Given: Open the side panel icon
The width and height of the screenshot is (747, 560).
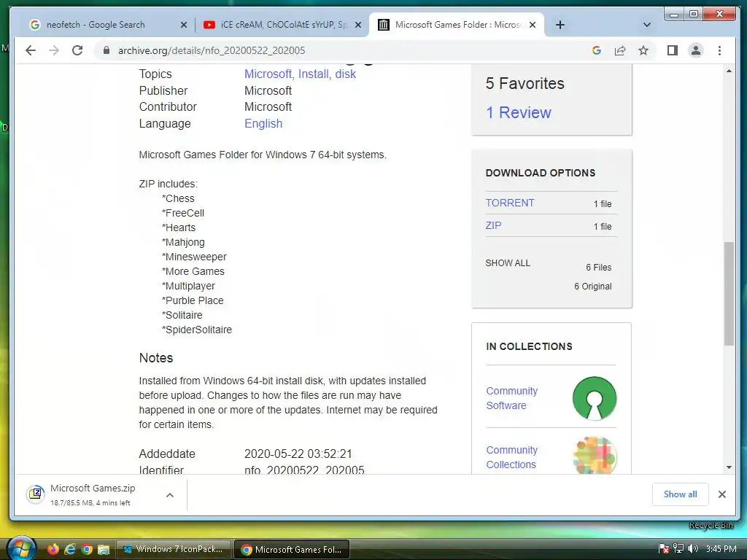Looking at the screenshot, I should (672, 50).
